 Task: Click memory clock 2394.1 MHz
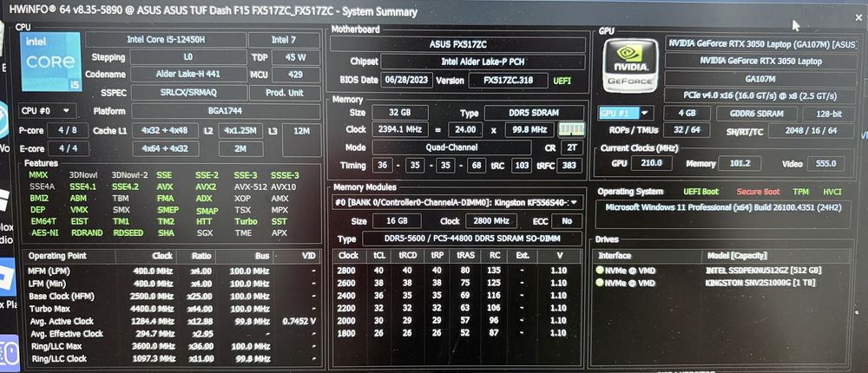399,130
